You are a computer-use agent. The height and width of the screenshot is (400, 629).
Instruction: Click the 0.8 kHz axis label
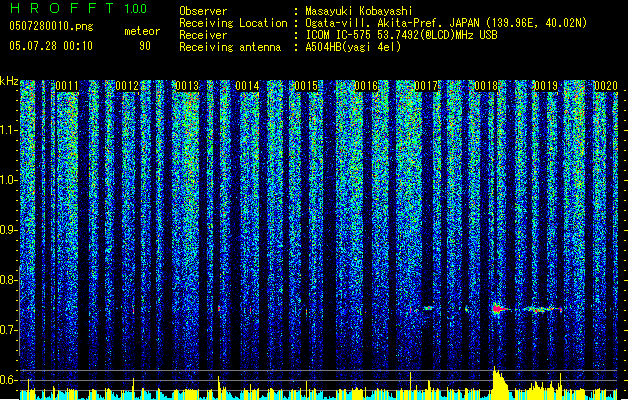[x=9, y=280]
